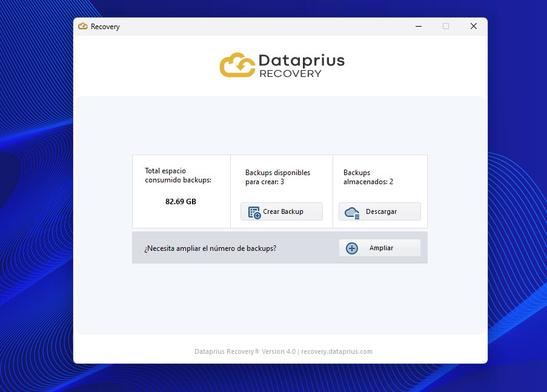The width and height of the screenshot is (547, 392).
Task: Click '¿Necesita ampliar el número de backups?' text
Action: point(210,248)
